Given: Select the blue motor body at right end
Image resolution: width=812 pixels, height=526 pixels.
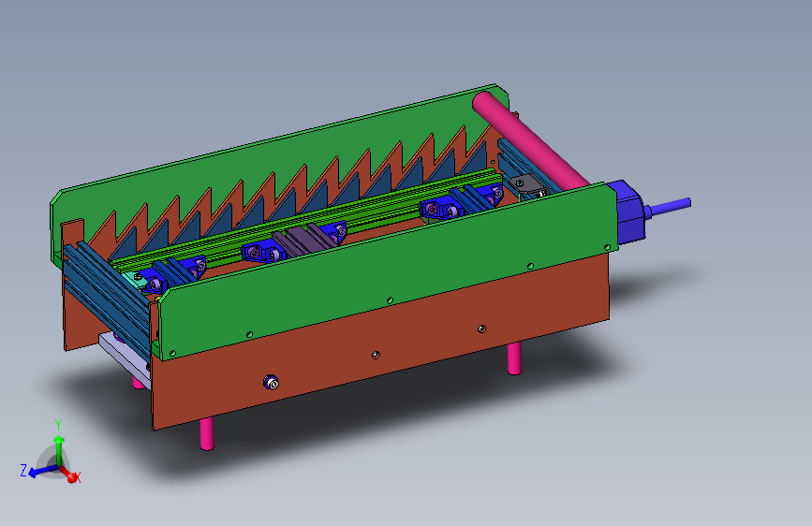Looking at the screenshot, I should point(629,210).
